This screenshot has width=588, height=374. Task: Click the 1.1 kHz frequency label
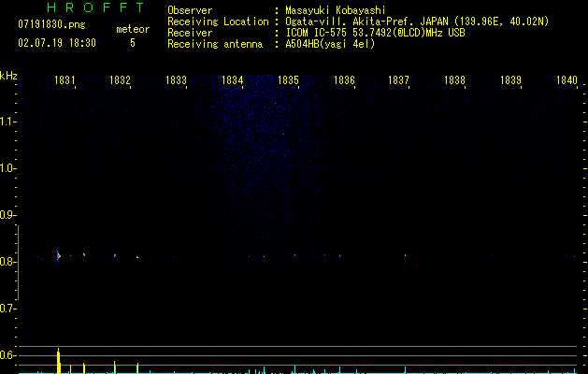click(x=7, y=122)
